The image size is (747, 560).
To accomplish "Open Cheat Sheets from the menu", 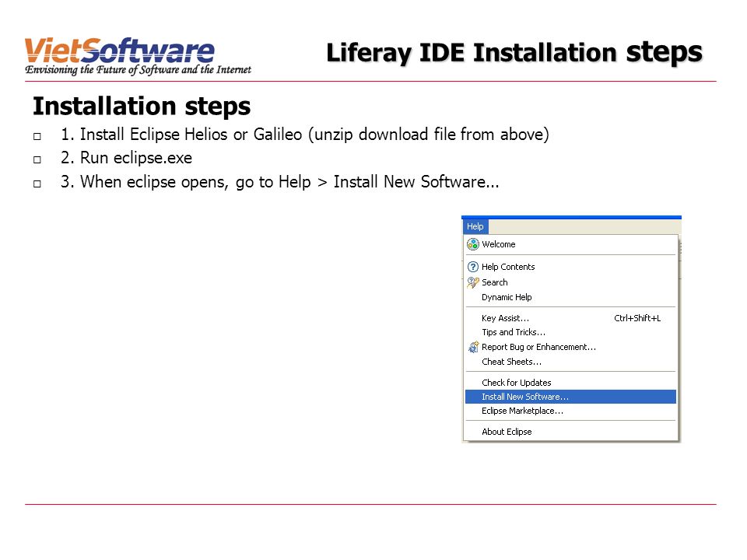I will tap(570, 362).
